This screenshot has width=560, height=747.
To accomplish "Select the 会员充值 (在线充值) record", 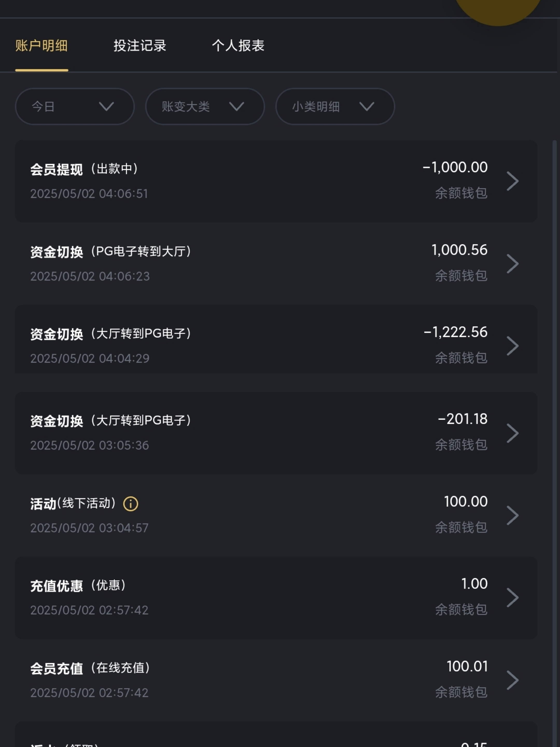I will [x=90, y=668].
